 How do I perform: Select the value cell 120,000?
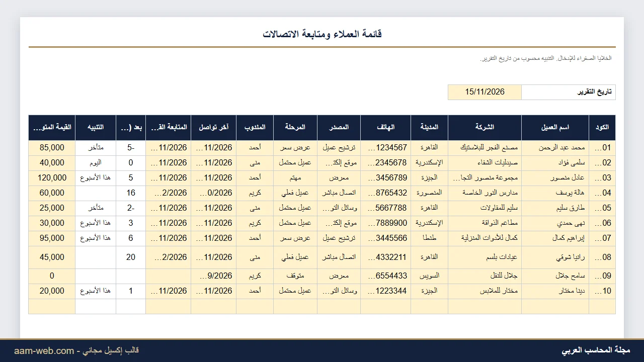click(52, 178)
